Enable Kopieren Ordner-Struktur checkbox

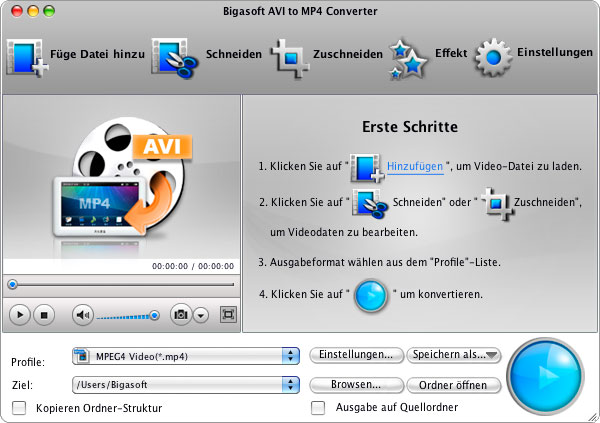click(19, 408)
